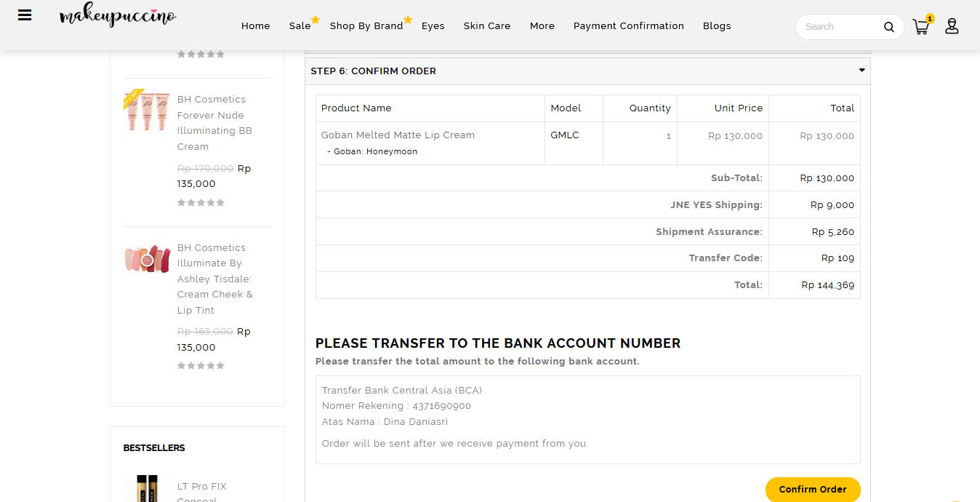980x502 pixels.
Task: Click the Goban: Honeymoon option text
Action: [x=375, y=151]
